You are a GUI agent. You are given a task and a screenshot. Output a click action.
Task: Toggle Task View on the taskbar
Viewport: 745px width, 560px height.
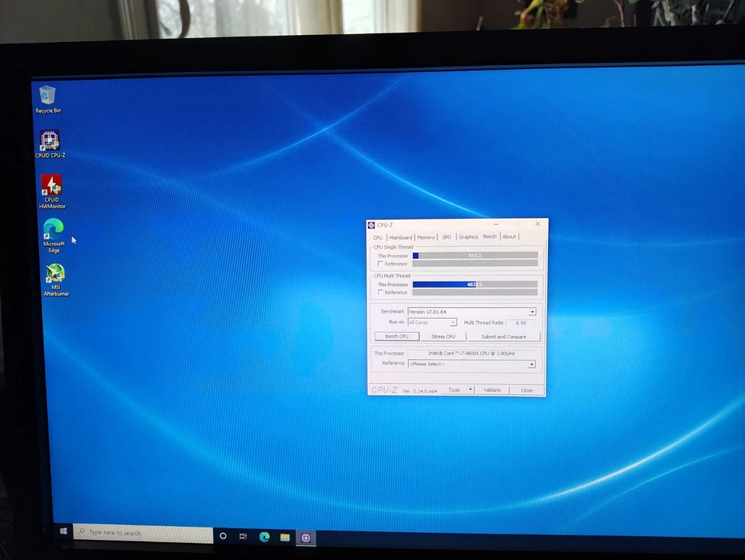pos(242,536)
